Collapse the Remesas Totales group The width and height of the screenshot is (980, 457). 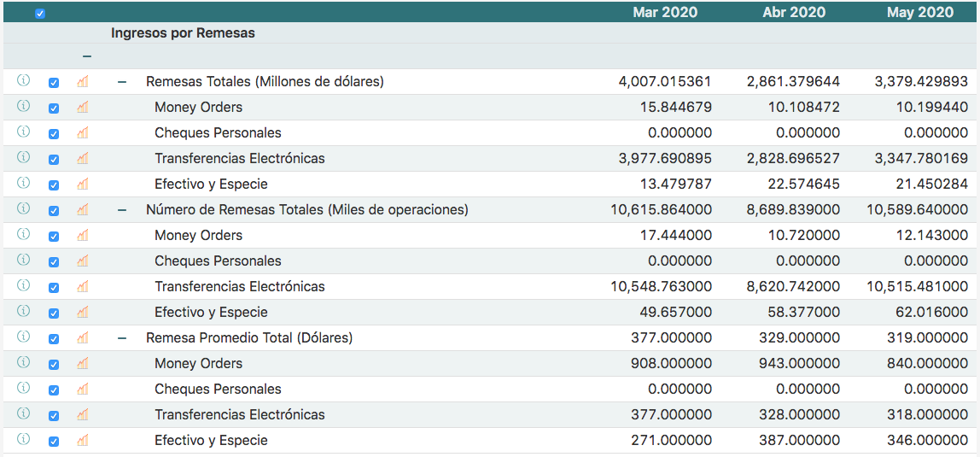tap(122, 82)
